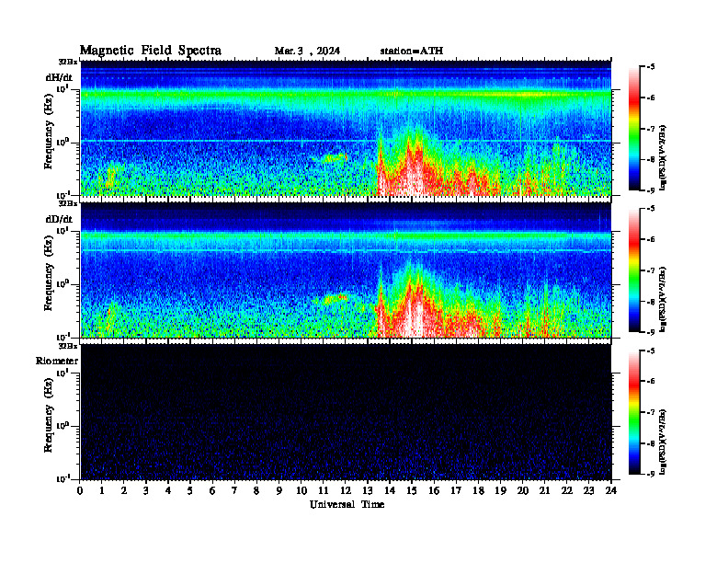
Task: Click the -5 tick on the dH/dt colorbar
Action: coord(651,67)
